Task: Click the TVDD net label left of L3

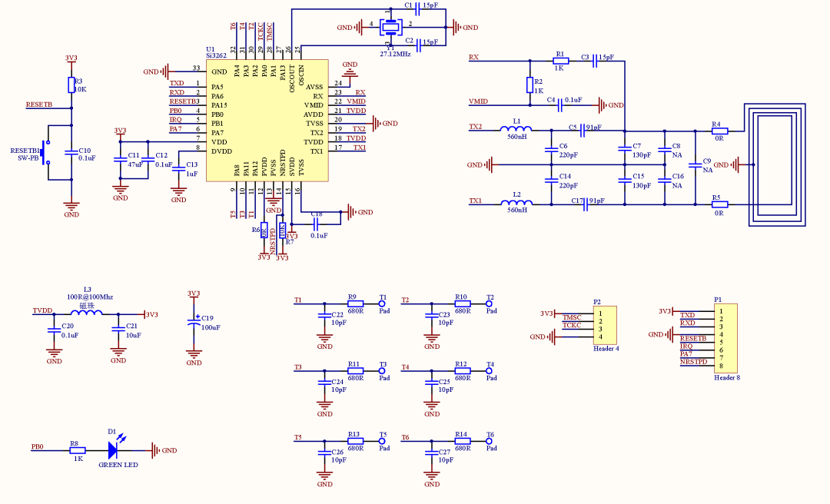Action: (x=43, y=310)
